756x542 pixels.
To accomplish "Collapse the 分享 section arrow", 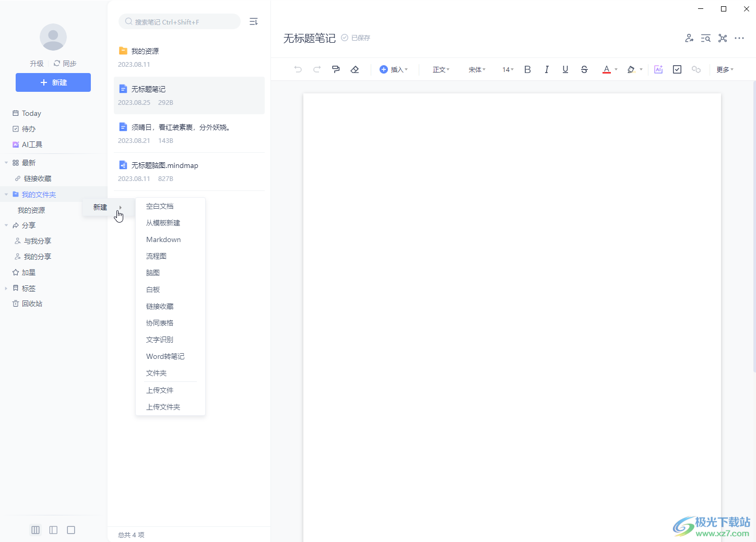I will tap(6, 225).
